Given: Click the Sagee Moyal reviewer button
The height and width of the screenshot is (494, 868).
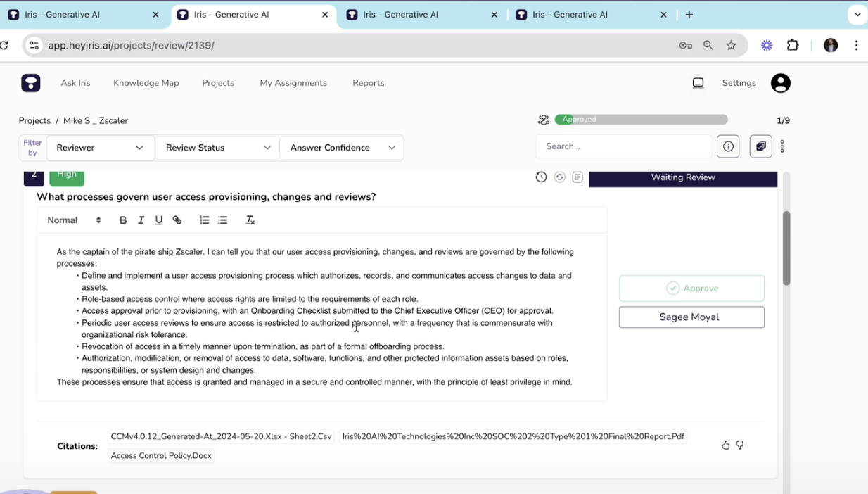Looking at the screenshot, I should pos(691,317).
